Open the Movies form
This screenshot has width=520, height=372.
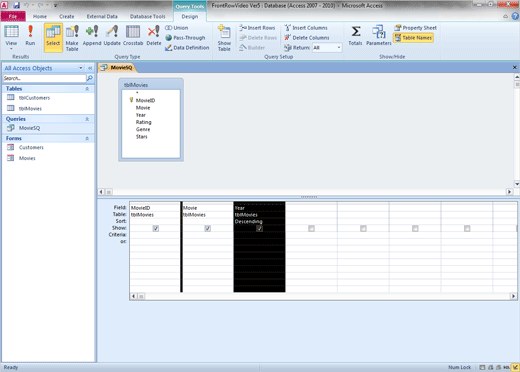point(27,158)
